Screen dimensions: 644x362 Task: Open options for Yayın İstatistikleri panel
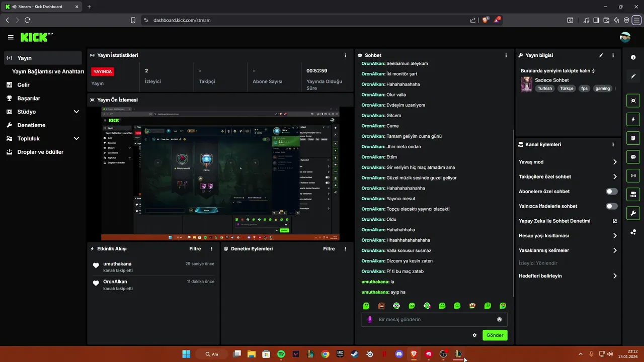coord(345,55)
